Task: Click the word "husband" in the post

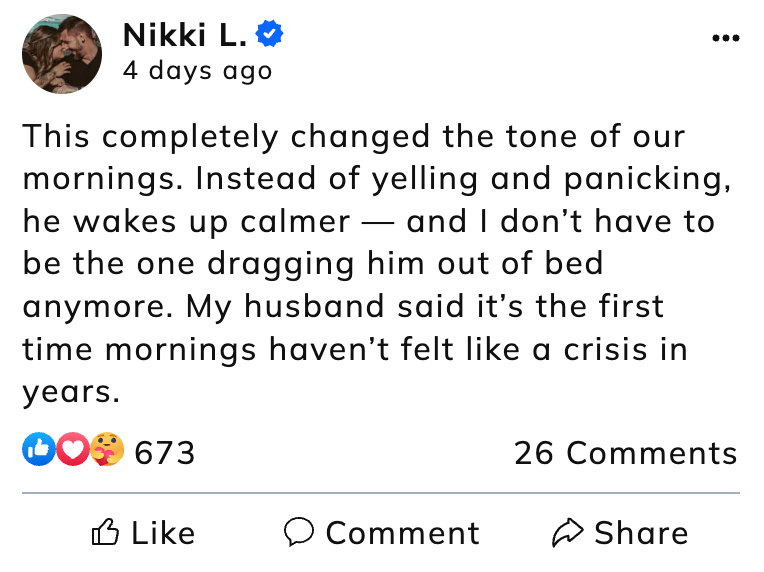Action: click(357, 305)
